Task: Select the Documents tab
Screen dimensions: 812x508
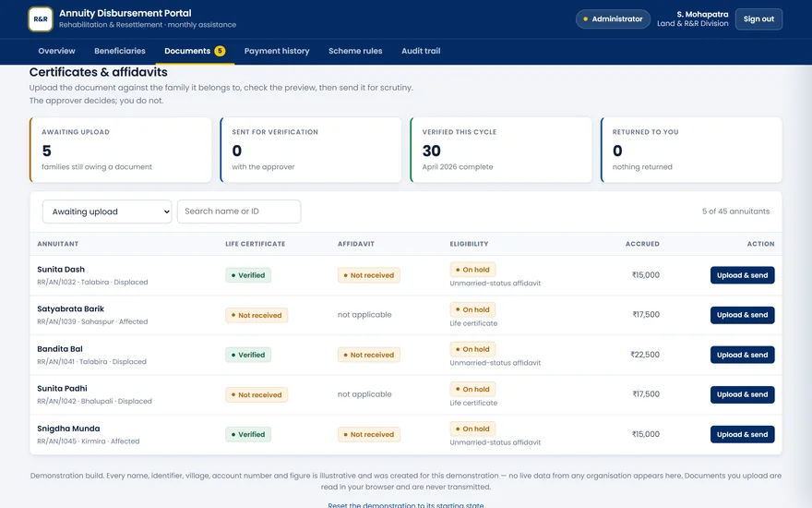Action: tap(195, 51)
